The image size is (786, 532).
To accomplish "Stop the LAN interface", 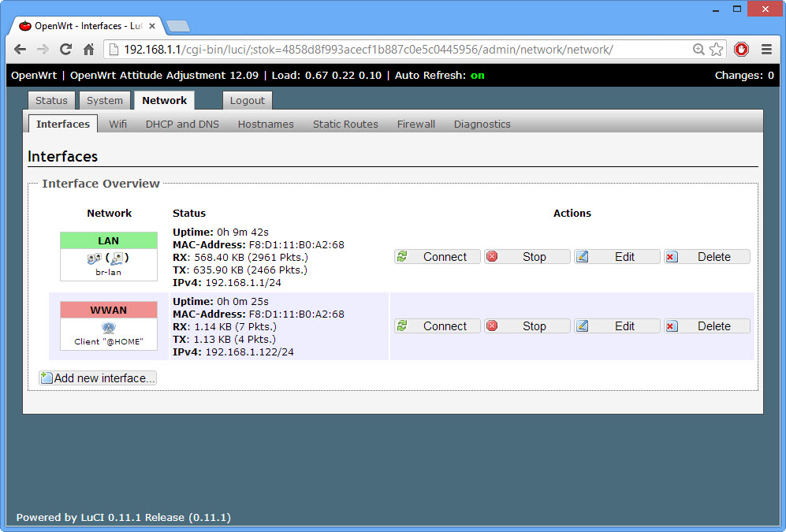I will (527, 256).
